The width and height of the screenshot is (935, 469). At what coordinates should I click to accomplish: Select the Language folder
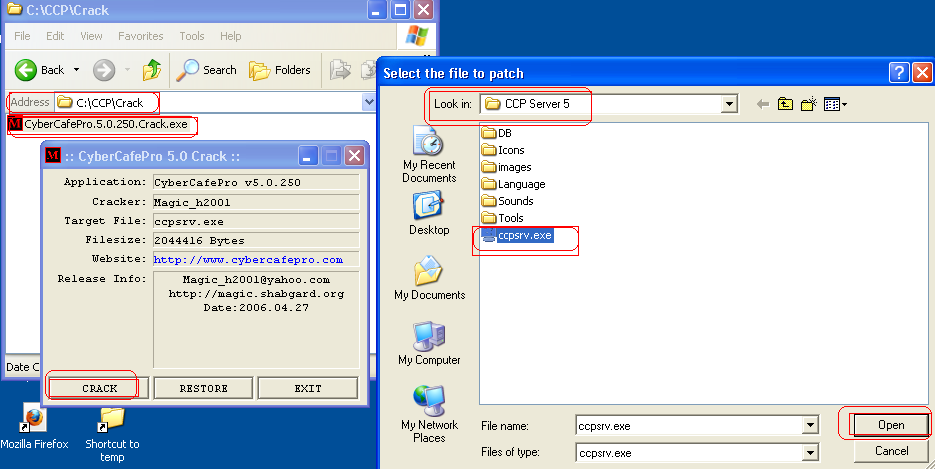click(x=513, y=184)
